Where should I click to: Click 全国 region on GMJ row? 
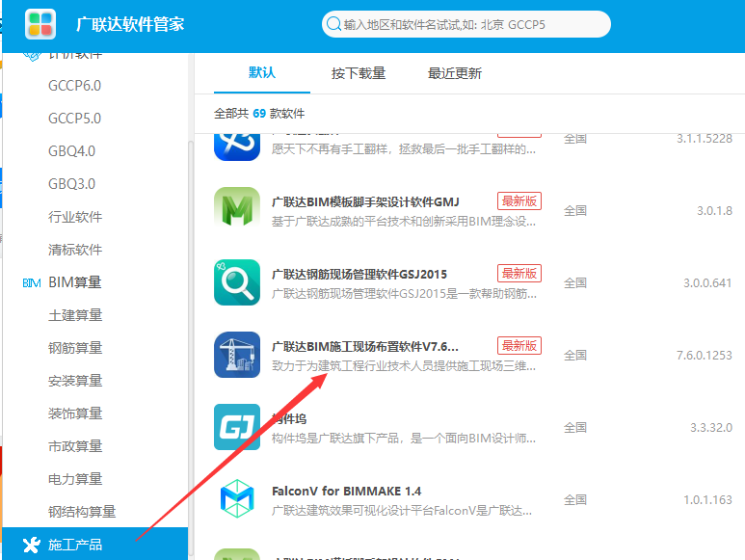pyautogui.click(x=575, y=210)
